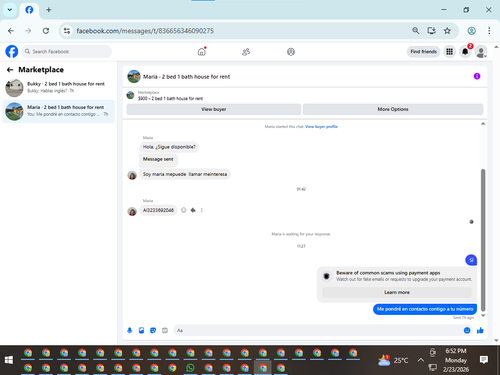Click the More Options button

(393, 109)
